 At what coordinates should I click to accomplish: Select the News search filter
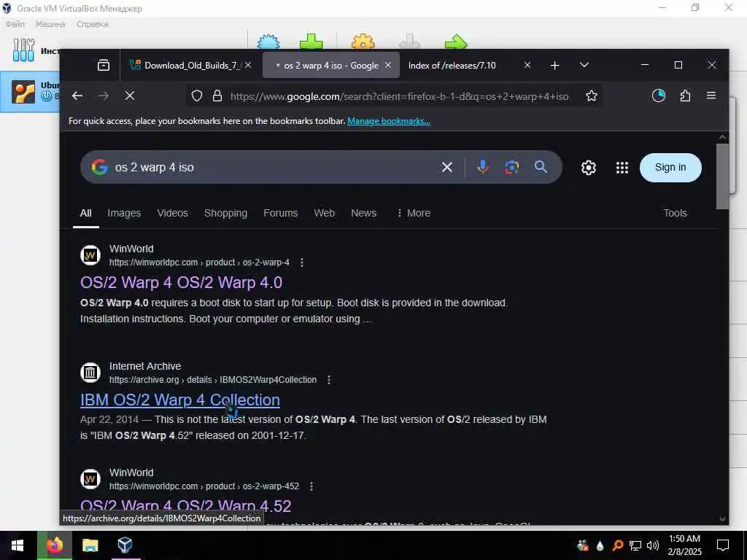pyautogui.click(x=363, y=213)
